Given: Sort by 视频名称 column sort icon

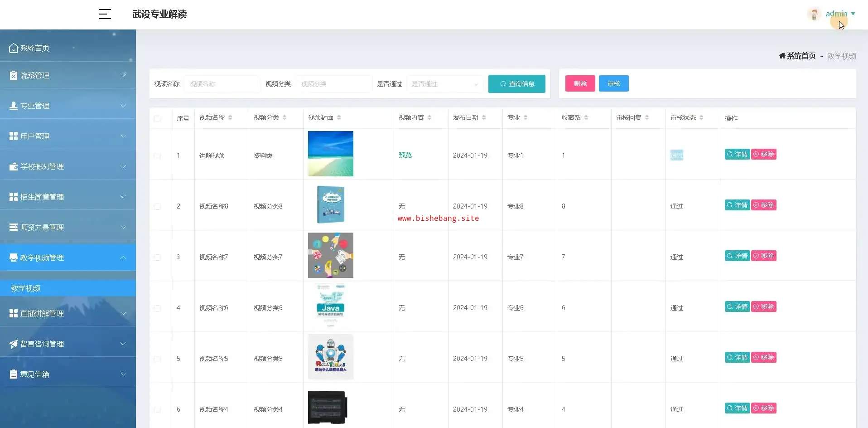Looking at the screenshot, I should (x=230, y=117).
